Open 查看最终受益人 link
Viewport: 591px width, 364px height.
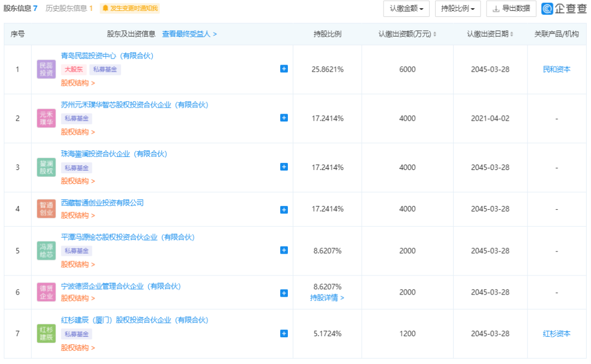click(189, 34)
